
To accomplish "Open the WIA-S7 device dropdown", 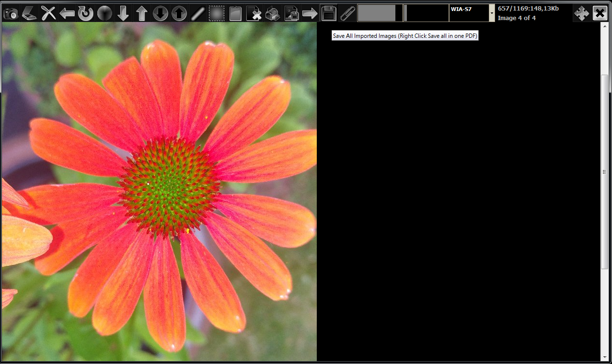I will [492, 13].
